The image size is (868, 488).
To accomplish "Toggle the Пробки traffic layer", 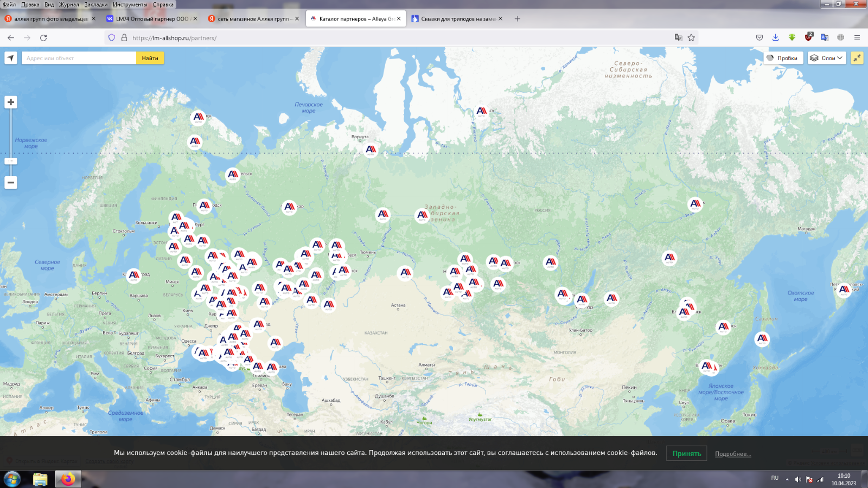I will coord(783,58).
